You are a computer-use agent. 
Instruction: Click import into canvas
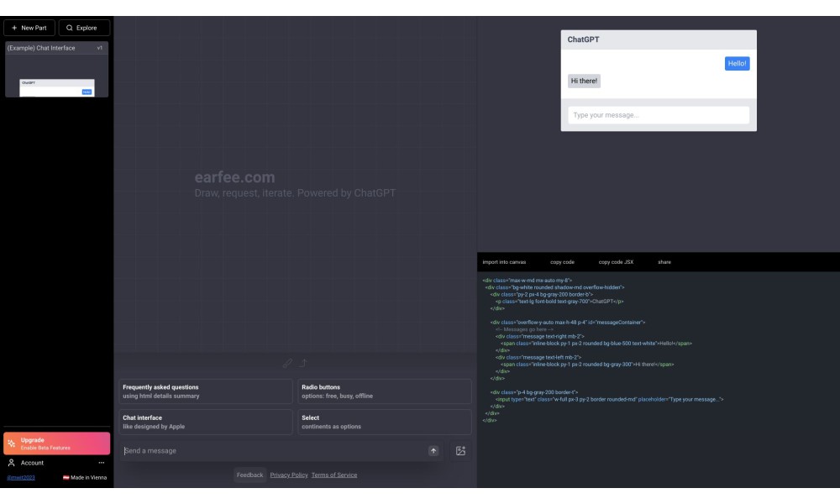pos(504,262)
